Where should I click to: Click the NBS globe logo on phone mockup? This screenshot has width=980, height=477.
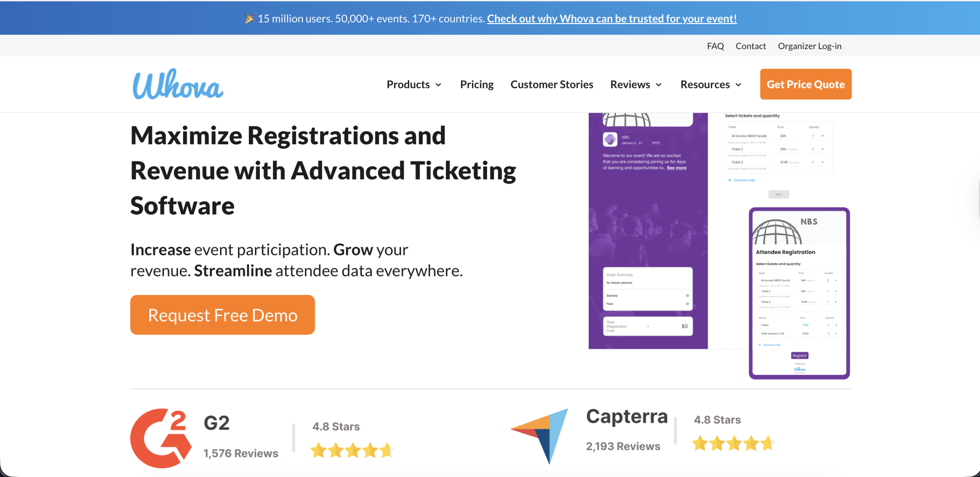(777, 232)
